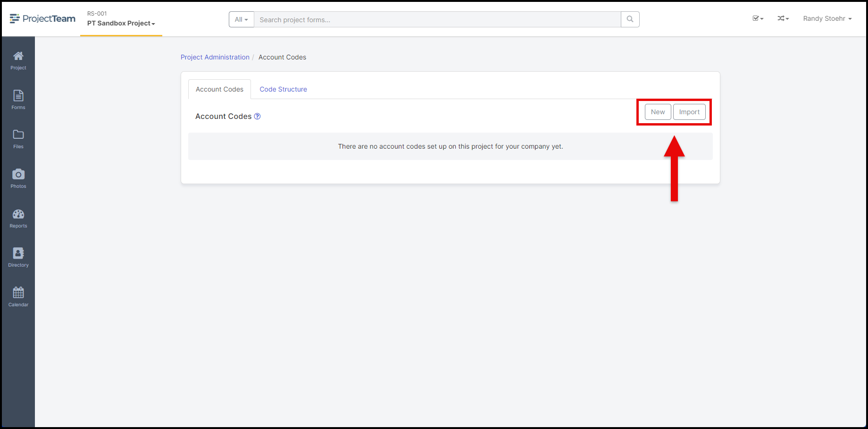Image resolution: width=868 pixels, height=429 pixels.
Task: Click the Account Codes breadcrumb text
Action: point(282,57)
